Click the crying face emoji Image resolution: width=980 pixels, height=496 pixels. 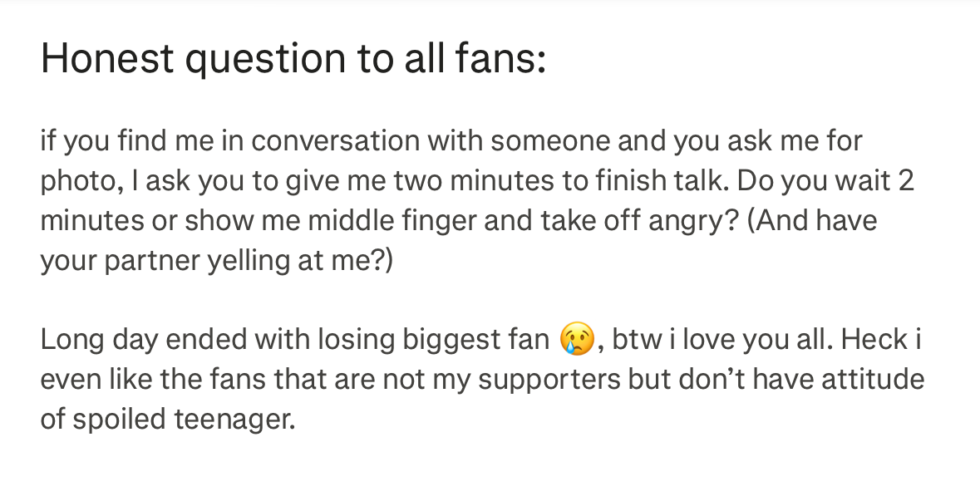click(579, 339)
